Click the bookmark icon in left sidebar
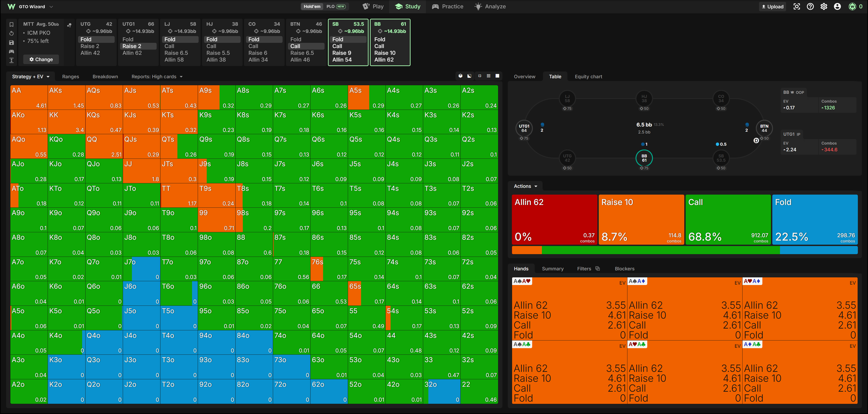868x414 pixels. [x=12, y=24]
